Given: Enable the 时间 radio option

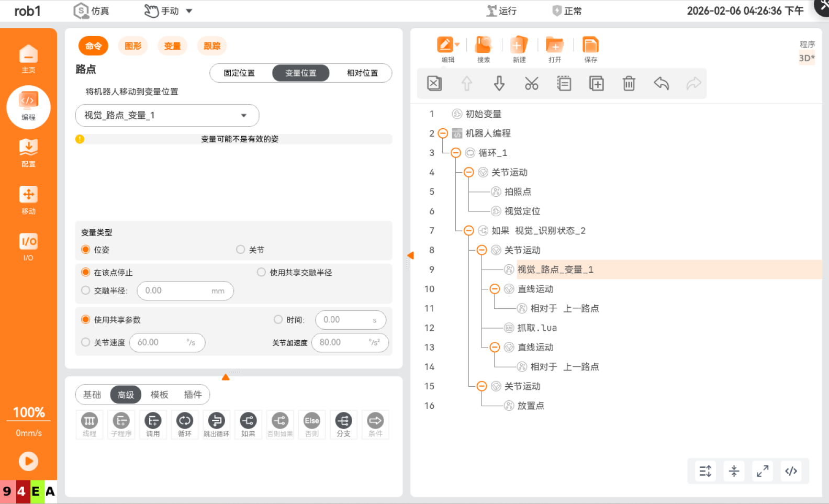Looking at the screenshot, I should pyautogui.click(x=278, y=320).
